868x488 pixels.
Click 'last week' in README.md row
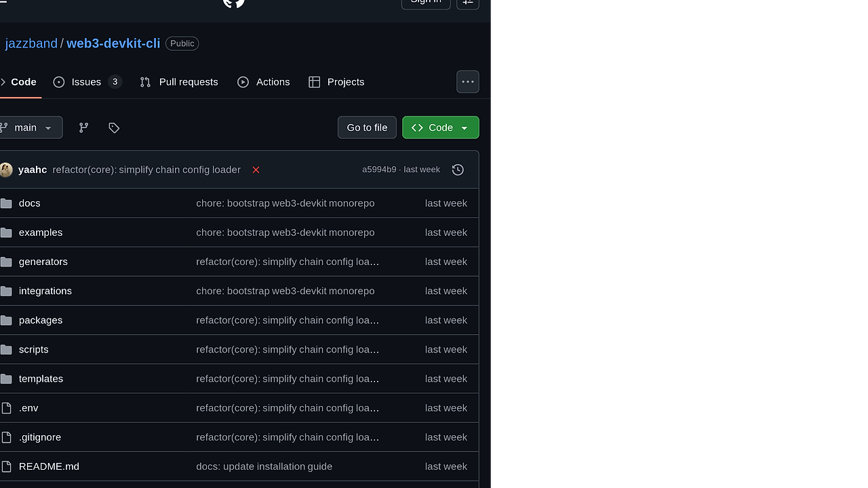[446, 466]
